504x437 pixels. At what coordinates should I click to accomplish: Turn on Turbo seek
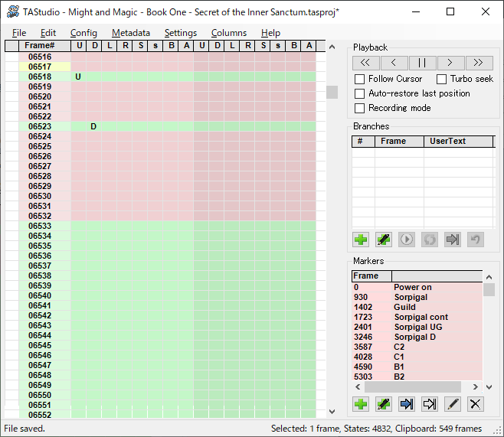[442, 79]
